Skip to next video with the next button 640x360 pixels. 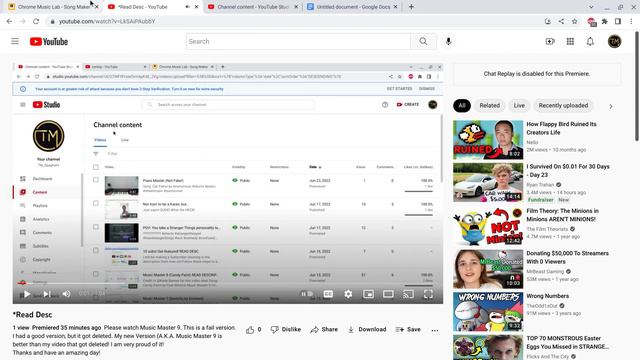(47, 294)
